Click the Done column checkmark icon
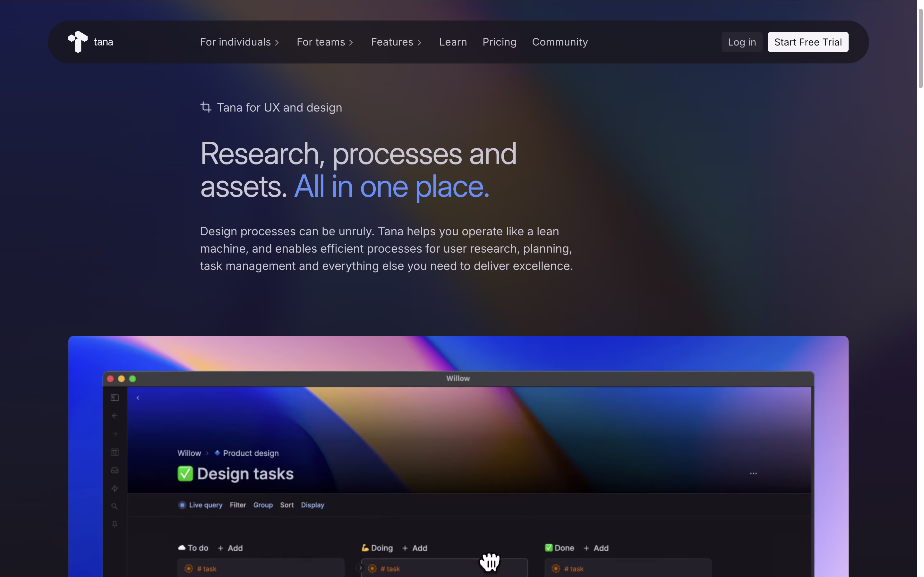The width and height of the screenshot is (924, 577). coord(549,548)
